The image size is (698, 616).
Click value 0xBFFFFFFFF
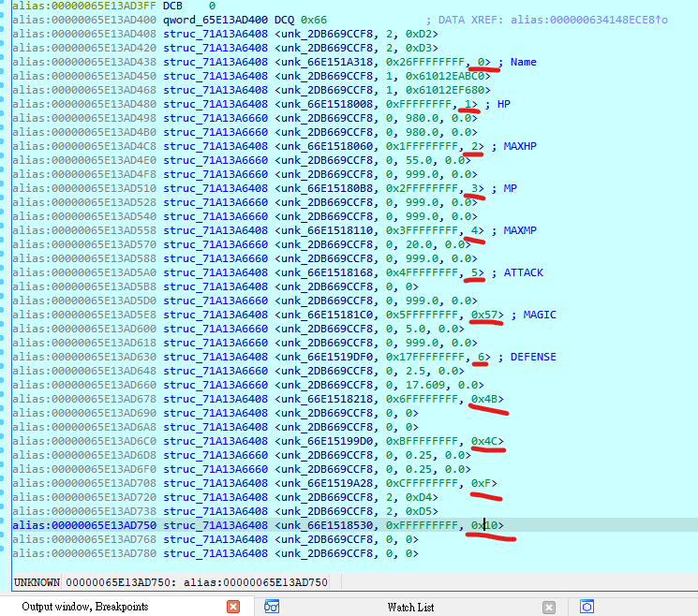click(x=422, y=441)
